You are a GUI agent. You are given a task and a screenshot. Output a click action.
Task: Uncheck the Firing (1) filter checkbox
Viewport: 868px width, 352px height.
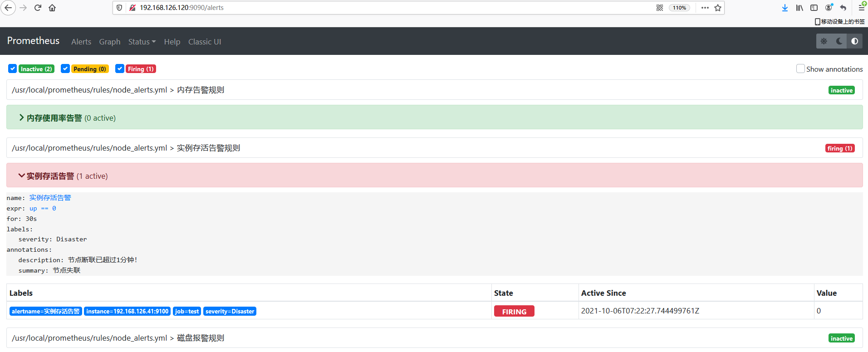coord(120,68)
